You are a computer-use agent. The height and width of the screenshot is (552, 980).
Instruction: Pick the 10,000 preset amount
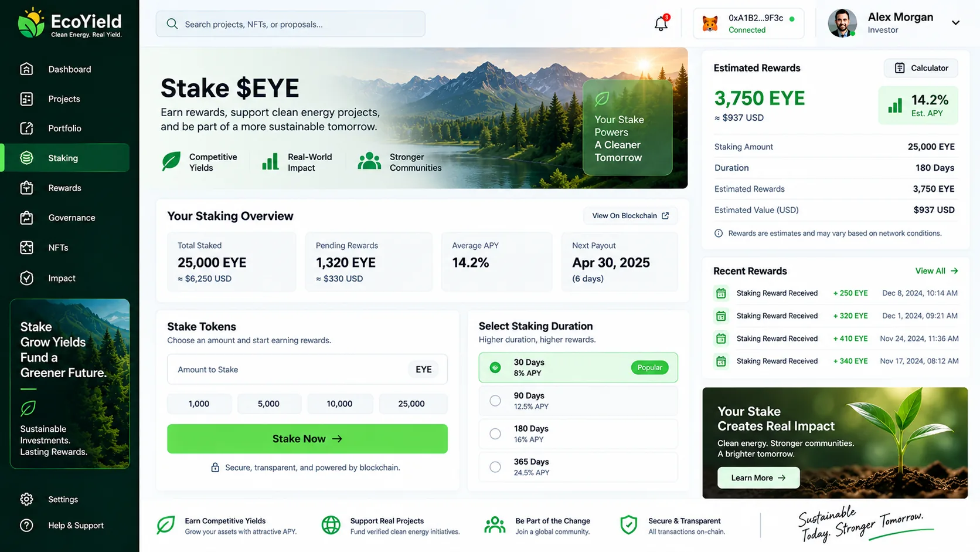pyautogui.click(x=339, y=404)
